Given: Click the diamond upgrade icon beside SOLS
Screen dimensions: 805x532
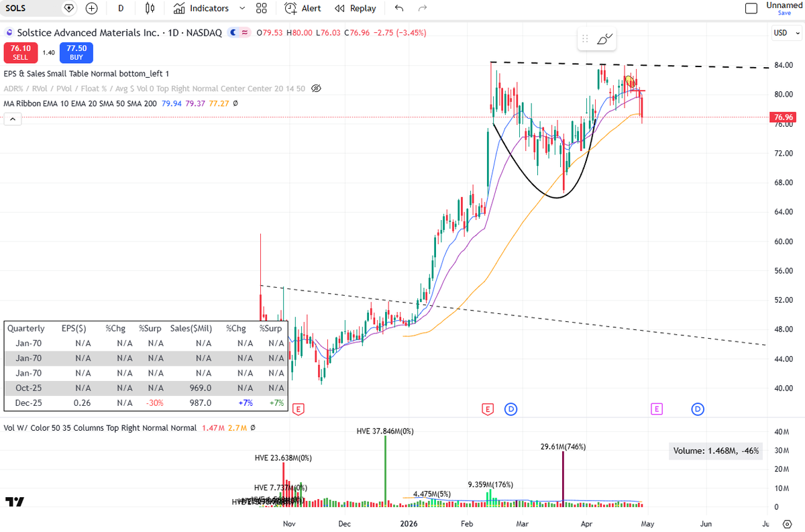Looking at the screenshot, I should 69,8.
